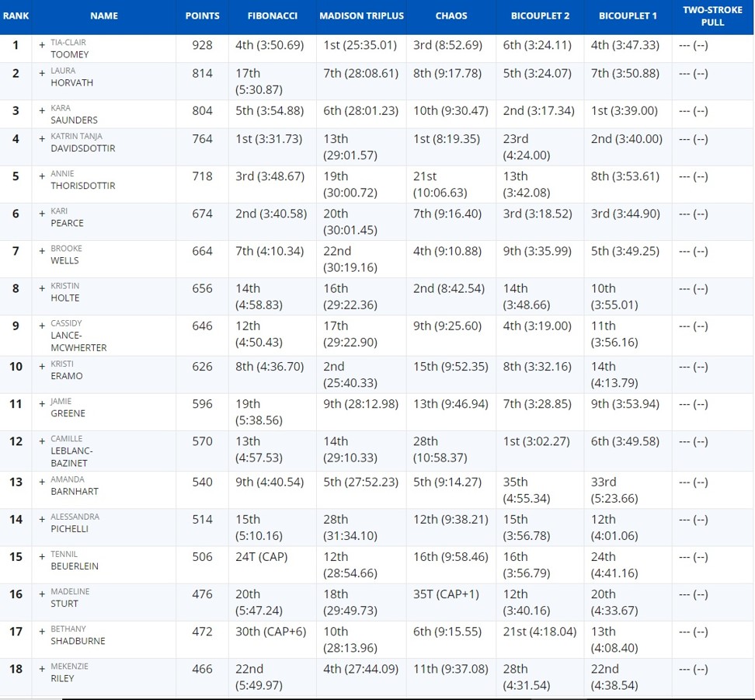Screen dimensions: 755x700
Task: Expand Jamie Greene's row details
Action: point(42,404)
